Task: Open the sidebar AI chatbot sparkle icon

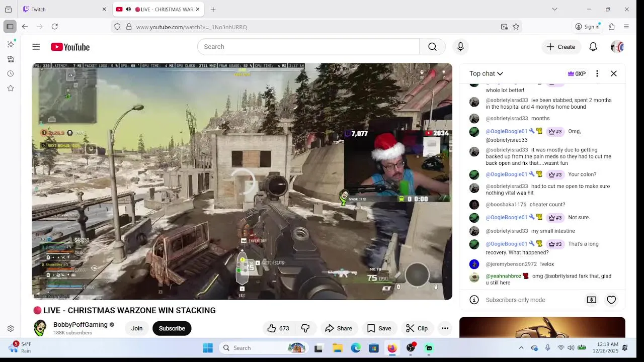Action: tap(11, 44)
